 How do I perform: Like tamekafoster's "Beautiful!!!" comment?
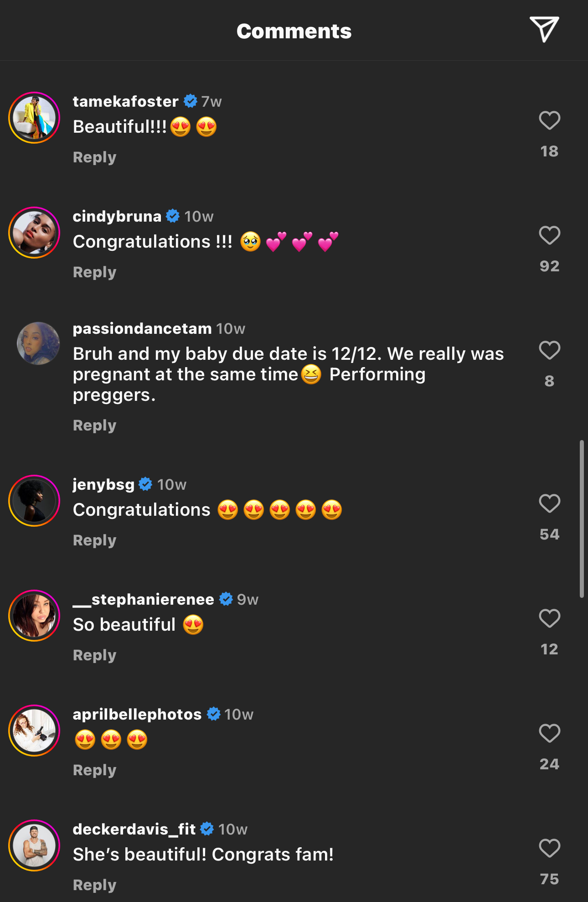pos(549,121)
